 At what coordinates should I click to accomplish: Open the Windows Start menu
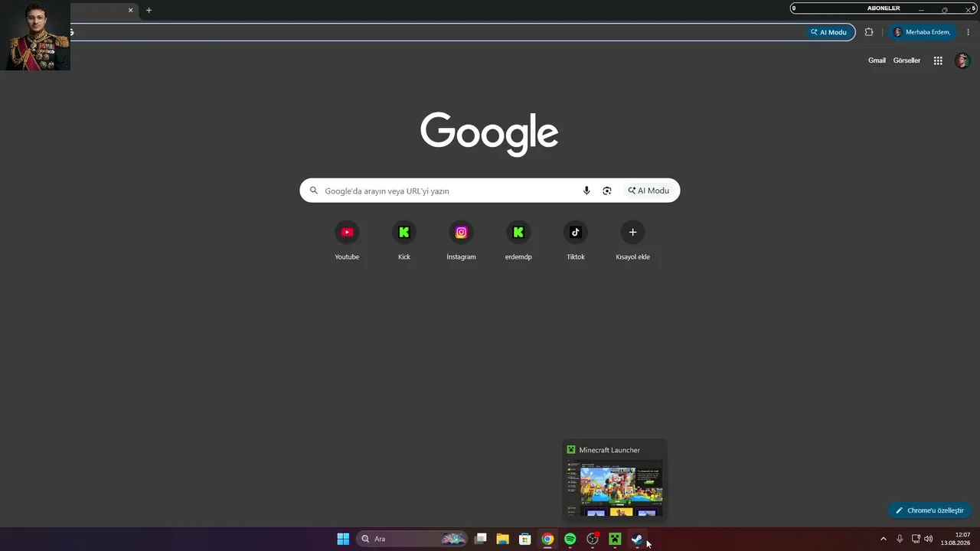tap(343, 539)
